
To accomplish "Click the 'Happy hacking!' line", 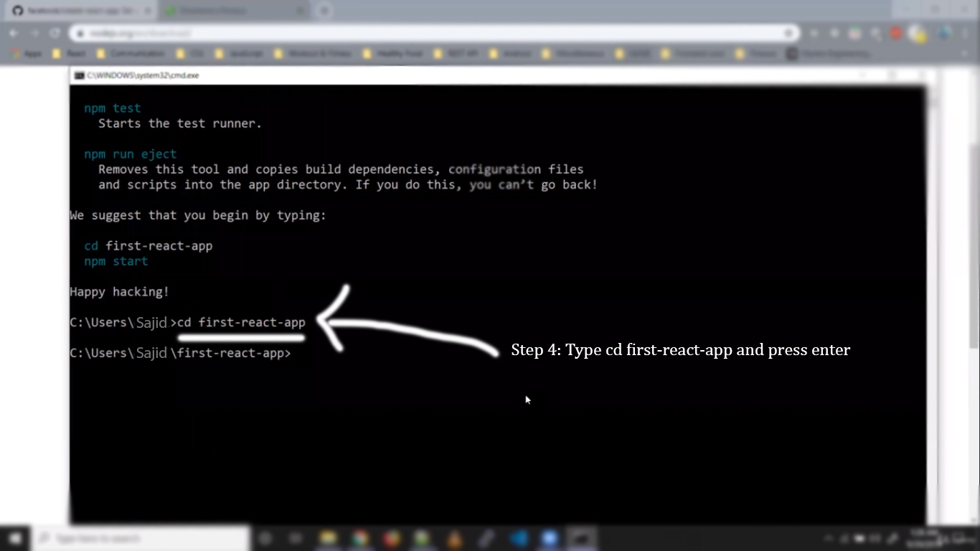I will (120, 292).
